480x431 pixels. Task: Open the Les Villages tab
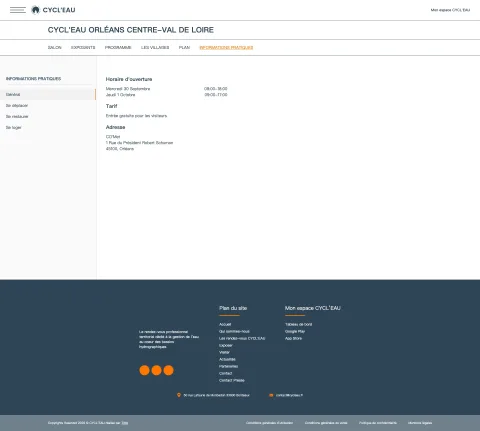pos(155,48)
